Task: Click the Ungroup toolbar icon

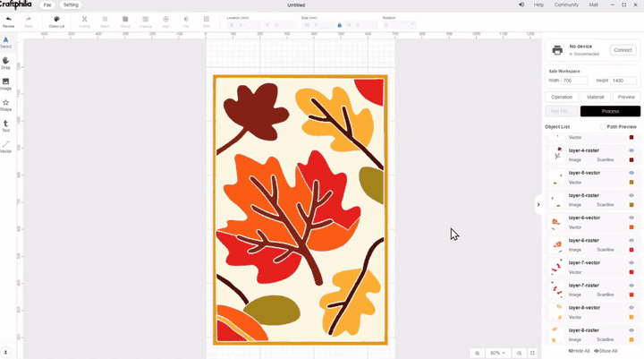Action: pyautogui.click(x=146, y=20)
